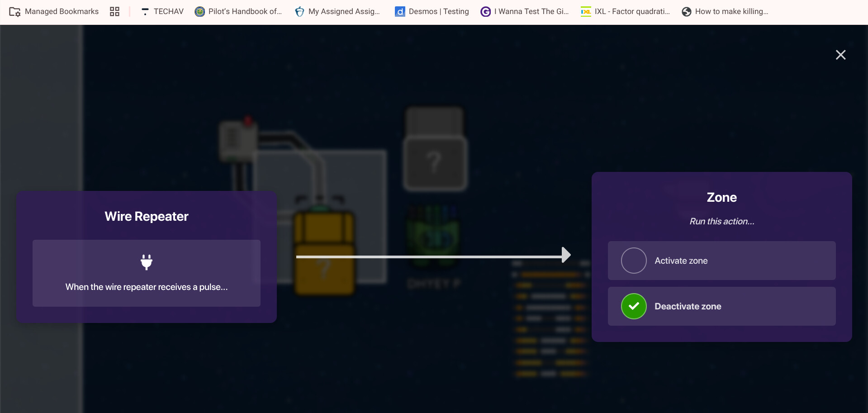868x413 pixels.
Task: Click the green Deactivate zone checkmark
Action: (634, 306)
